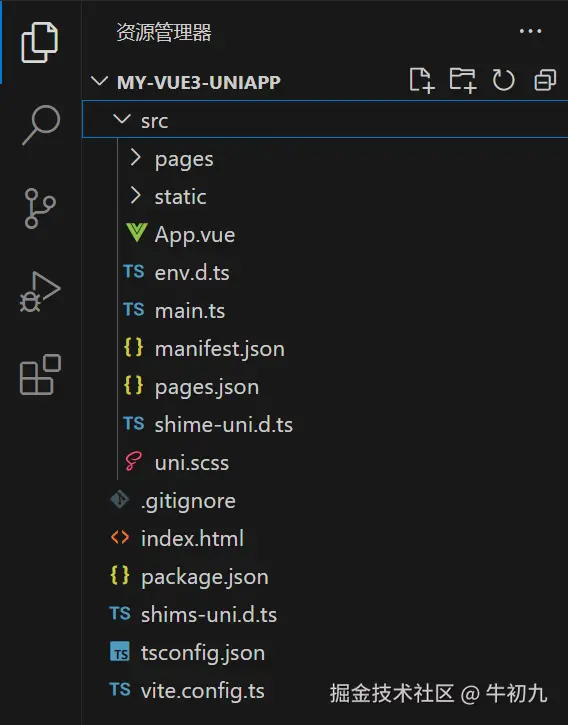Viewport: 568px width, 725px height.
Task: Open the pages.json file
Action: point(207,387)
